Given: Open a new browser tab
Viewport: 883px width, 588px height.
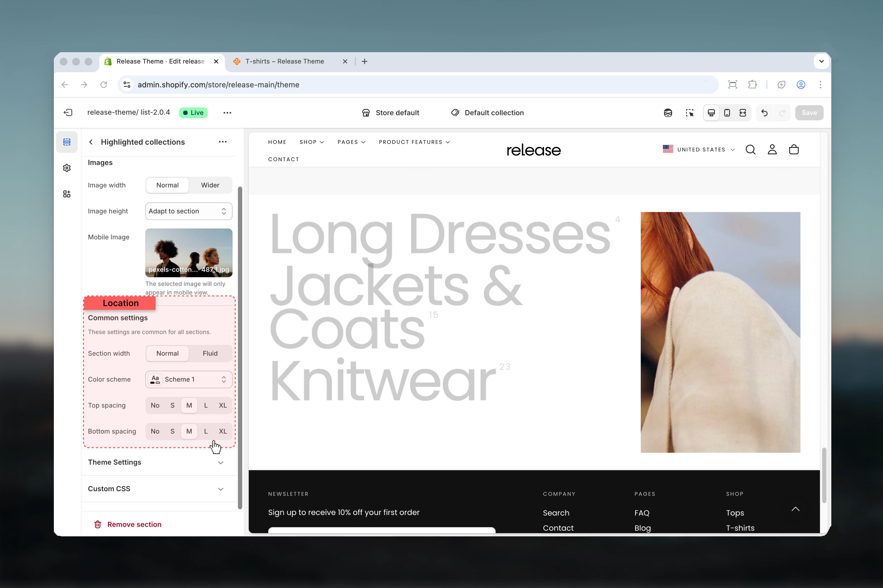Looking at the screenshot, I should 365,61.
